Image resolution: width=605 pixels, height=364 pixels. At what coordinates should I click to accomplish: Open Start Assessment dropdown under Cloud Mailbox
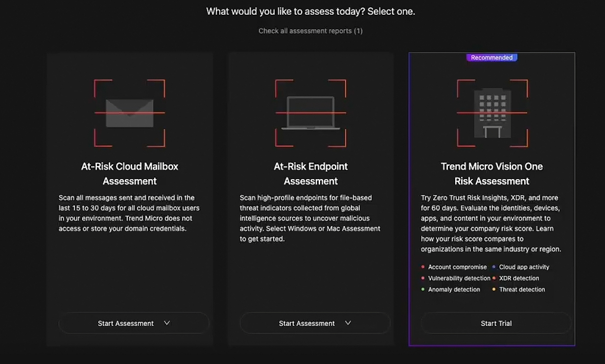point(126,323)
